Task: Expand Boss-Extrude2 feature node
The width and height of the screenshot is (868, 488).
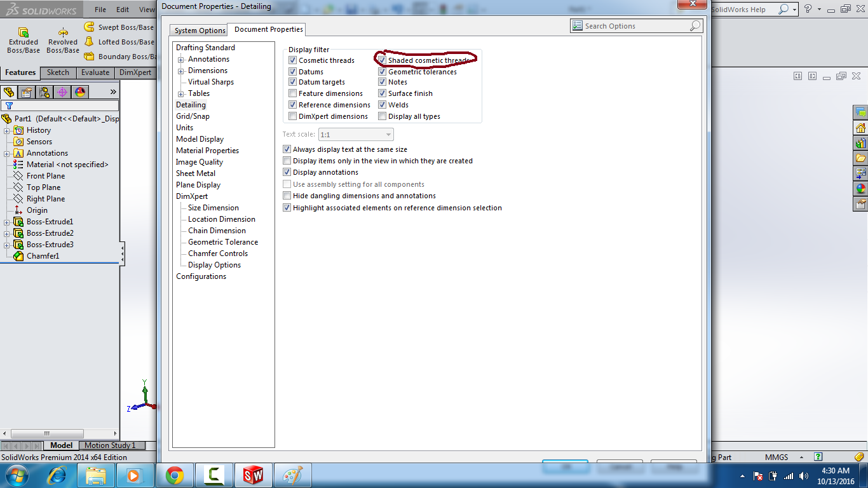Action: (7, 233)
